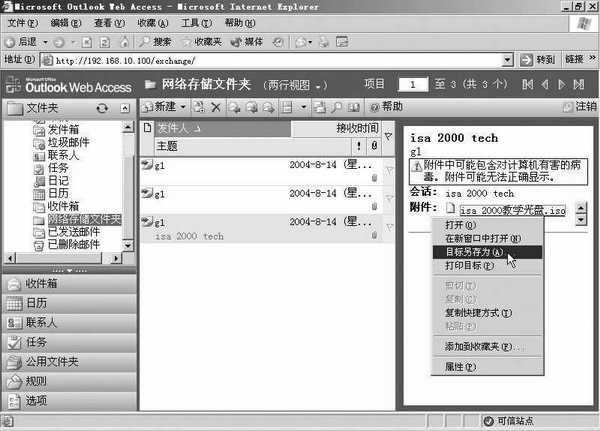600x431 pixels.
Task: Click the delete (X) toolbar icon
Action: pos(216,107)
